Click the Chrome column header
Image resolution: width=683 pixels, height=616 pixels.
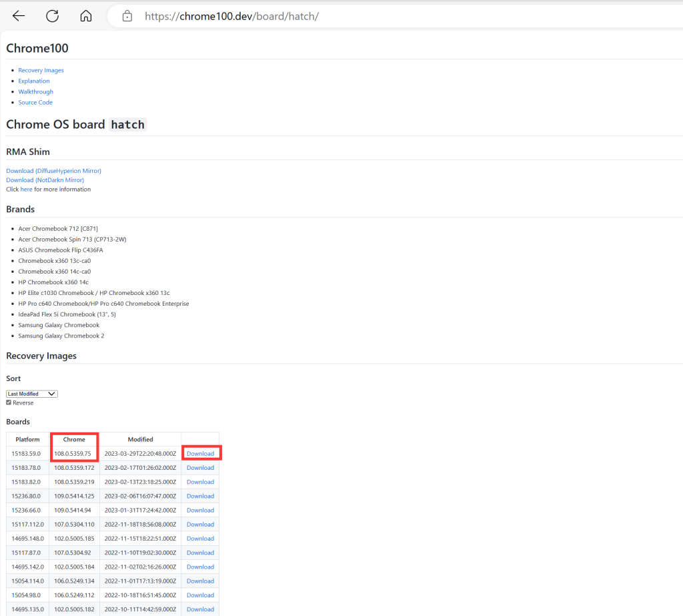click(74, 439)
